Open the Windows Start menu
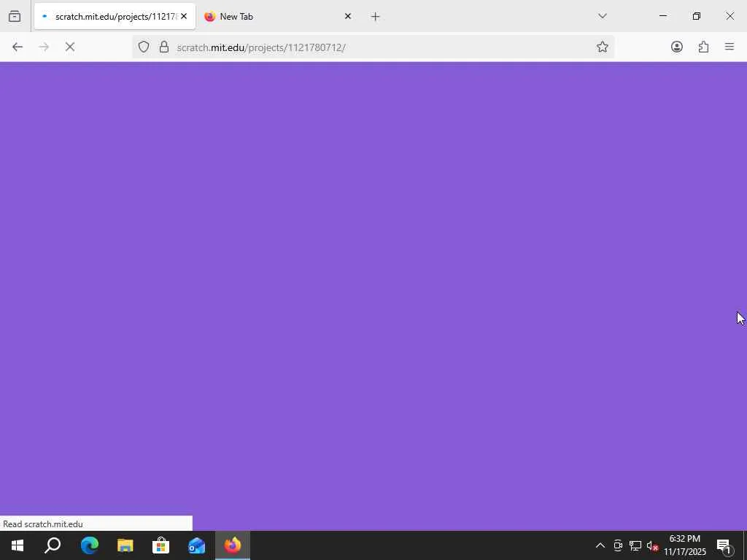747x560 pixels. [x=18, y=545]
